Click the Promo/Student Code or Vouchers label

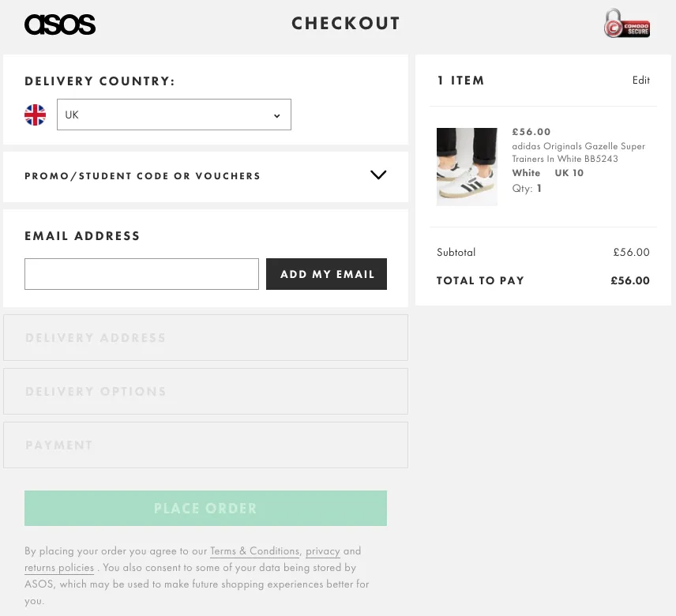(x=142, y=176)
